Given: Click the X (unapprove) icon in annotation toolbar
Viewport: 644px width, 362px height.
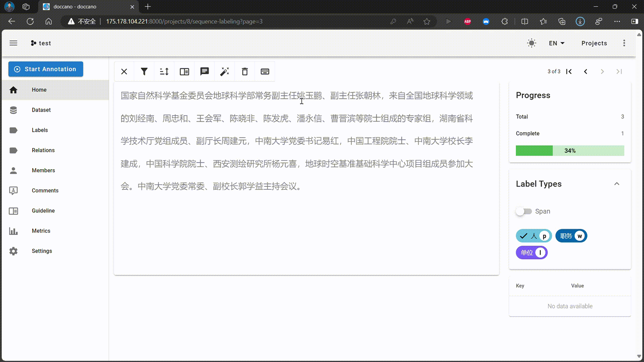Looking at the screenshot, I should coord(124,71).
